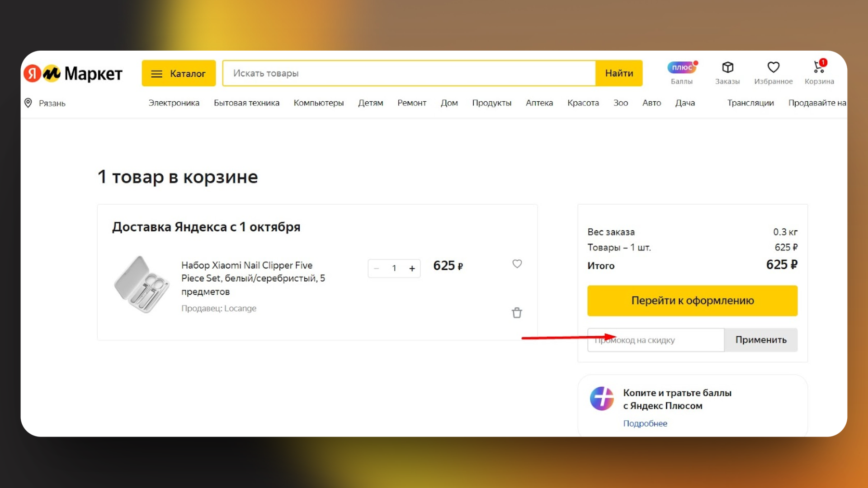Open the Продукты category

point(492,103)
